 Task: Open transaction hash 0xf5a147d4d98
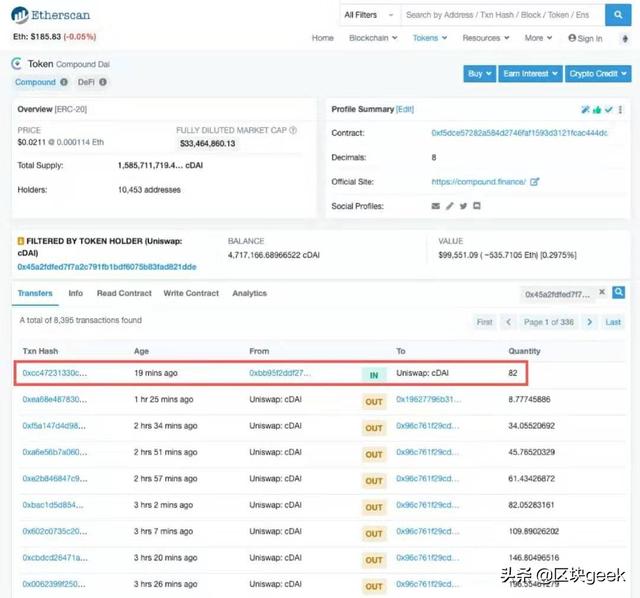[x=54, y=426]
